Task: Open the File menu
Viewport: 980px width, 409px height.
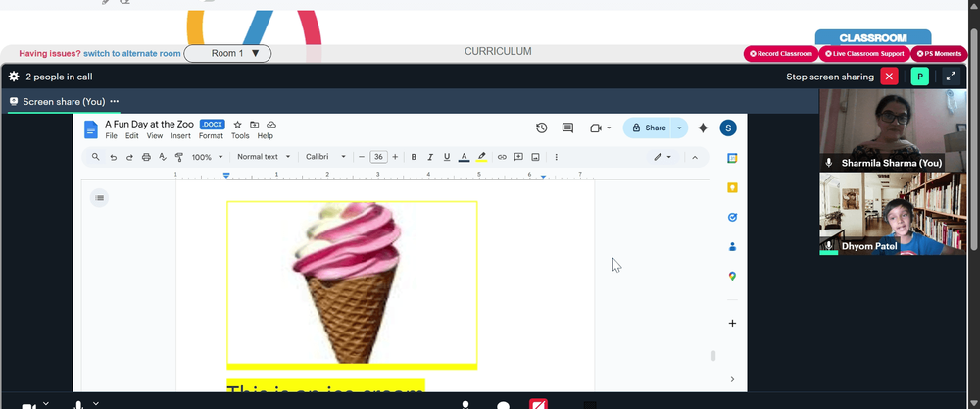Action: pos(111,135)
